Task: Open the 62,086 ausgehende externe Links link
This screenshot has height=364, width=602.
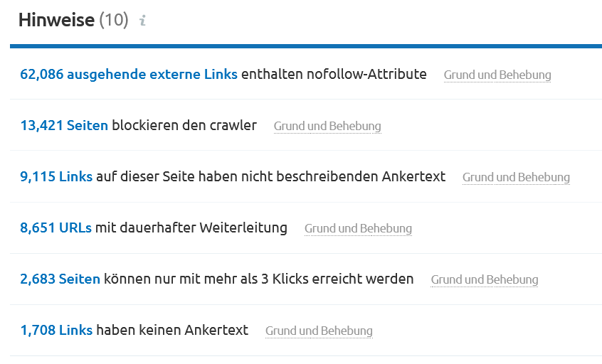Action: (x=129, y=74)
